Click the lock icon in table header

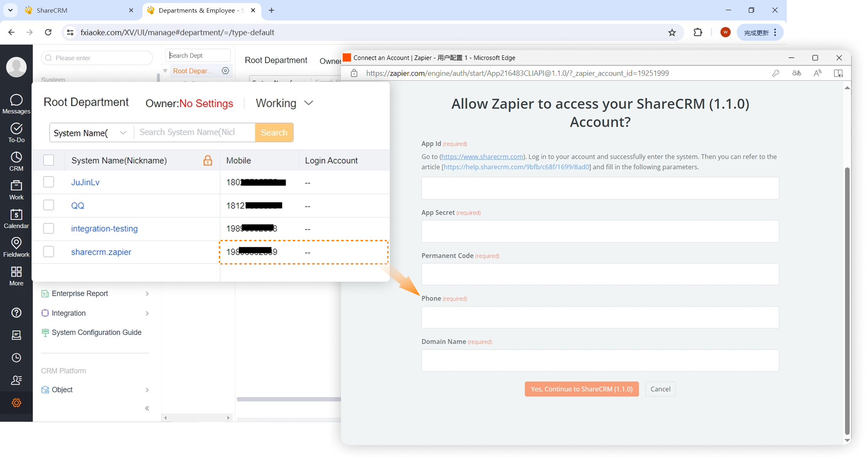click(x=208, y=160)
